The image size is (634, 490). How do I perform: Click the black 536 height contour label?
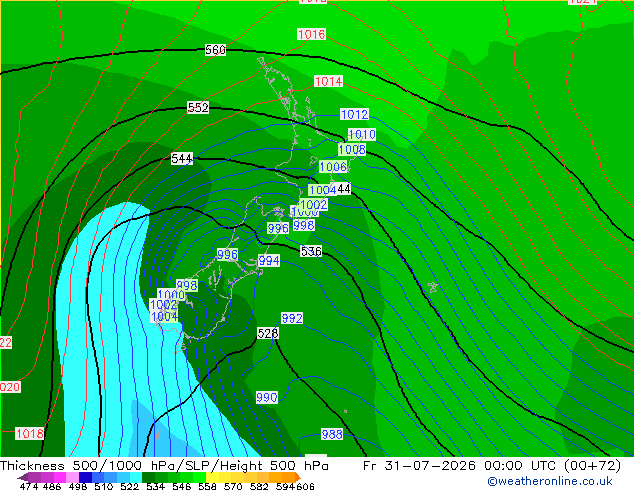tap(311, 251)
